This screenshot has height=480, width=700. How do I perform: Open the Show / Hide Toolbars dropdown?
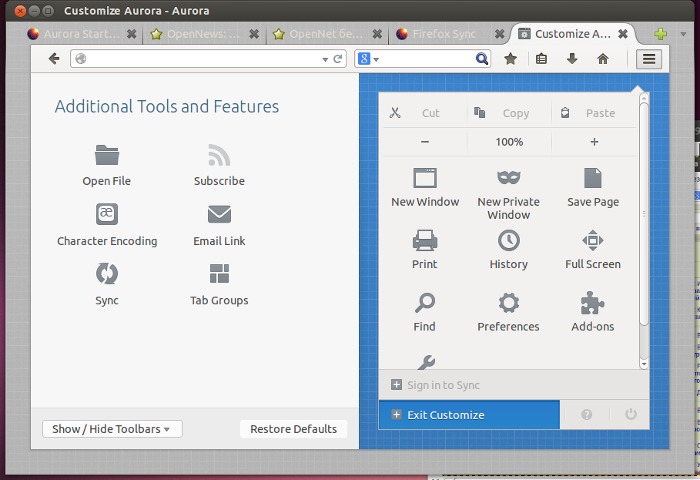111,429
